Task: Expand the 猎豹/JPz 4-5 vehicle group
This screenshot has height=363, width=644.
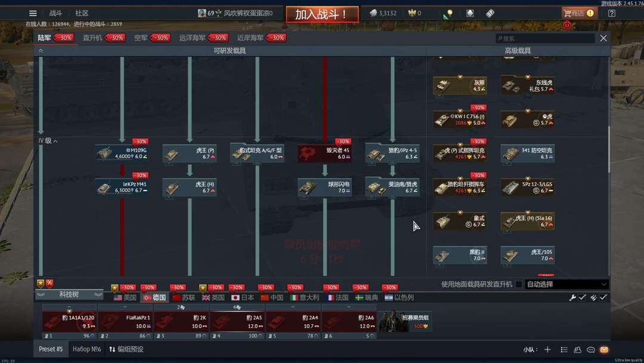Action: pyautogui.click(x=392, y=153)
